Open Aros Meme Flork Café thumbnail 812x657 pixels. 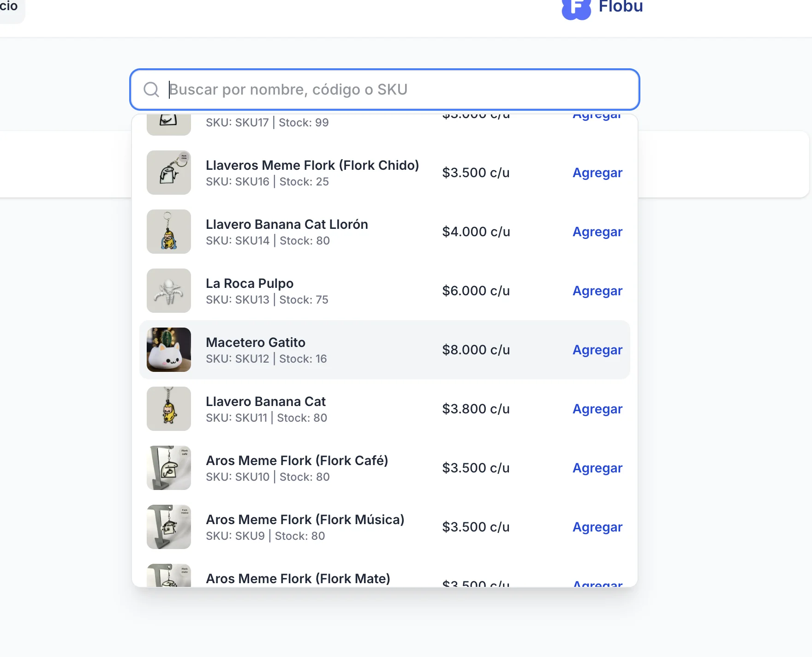(169, 468)
